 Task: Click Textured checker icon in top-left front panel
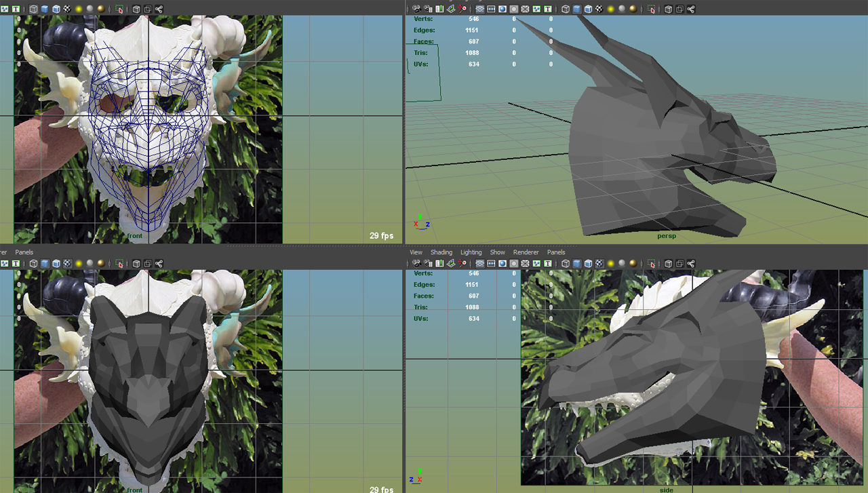[67, 9]
